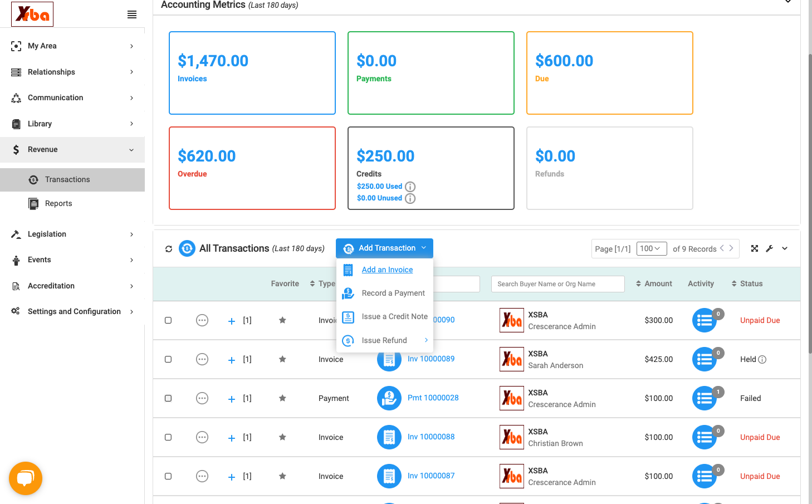Image resolution: width=812 pixels, height=504 pixels.
Task: Click the XBA logo in the sidebar
Action: [x=32, y=14]
